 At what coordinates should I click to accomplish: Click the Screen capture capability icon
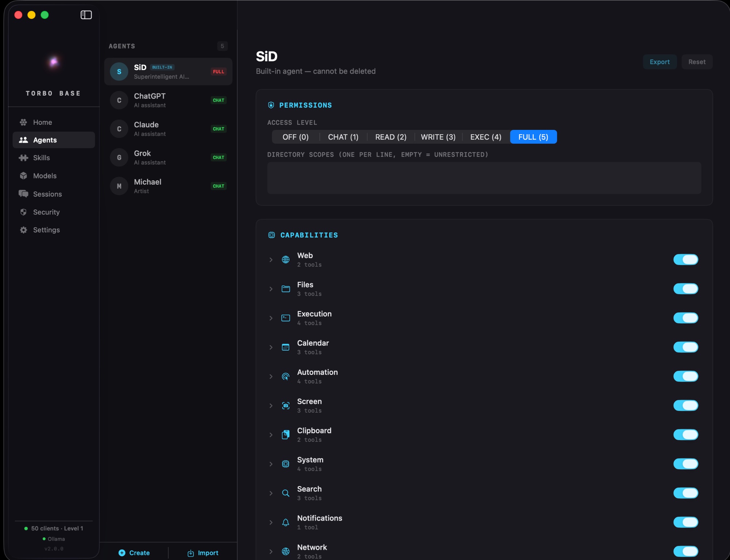[286, 405]
